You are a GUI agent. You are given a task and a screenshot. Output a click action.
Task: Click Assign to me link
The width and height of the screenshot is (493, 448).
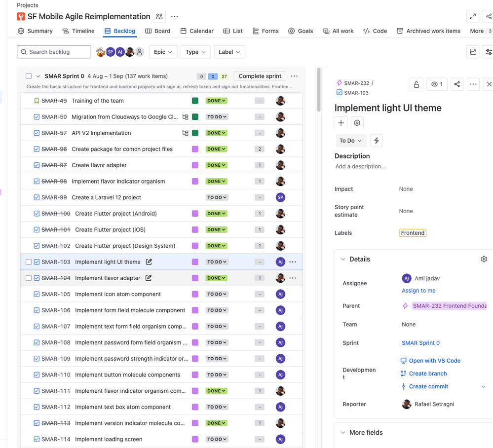tap(418, 291)
